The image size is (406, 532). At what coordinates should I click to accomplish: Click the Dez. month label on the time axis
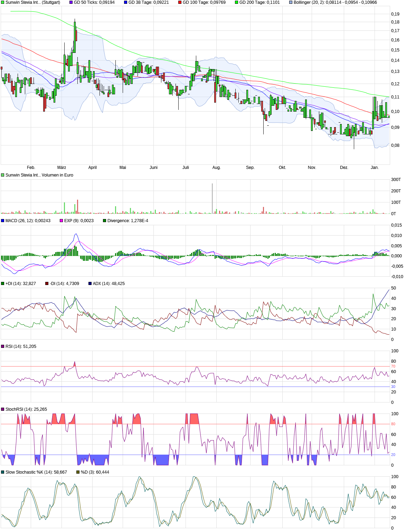[x=344, y=168]
